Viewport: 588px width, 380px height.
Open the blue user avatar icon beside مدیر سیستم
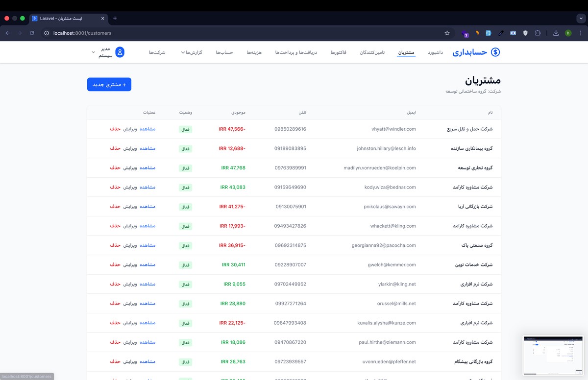[120, 52]
